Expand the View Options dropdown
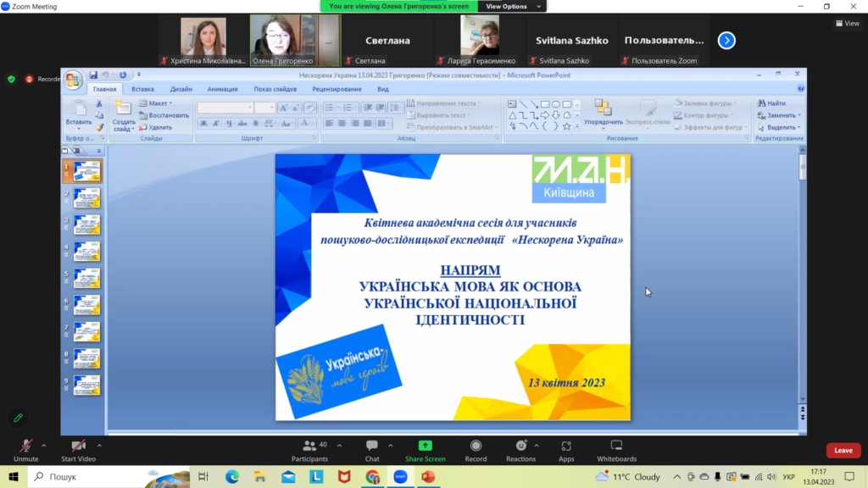The image size is (868, 488). click(506, 6)
